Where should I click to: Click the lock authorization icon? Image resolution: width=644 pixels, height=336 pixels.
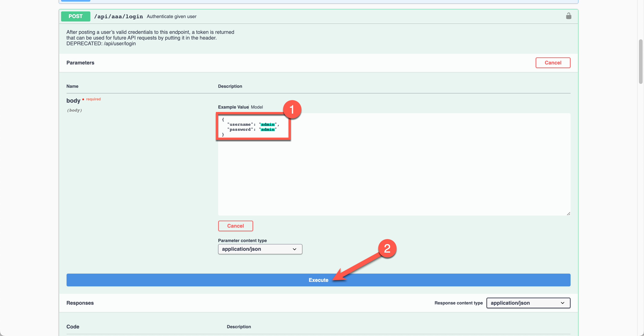pyautogui.click(x=569, y=16)
